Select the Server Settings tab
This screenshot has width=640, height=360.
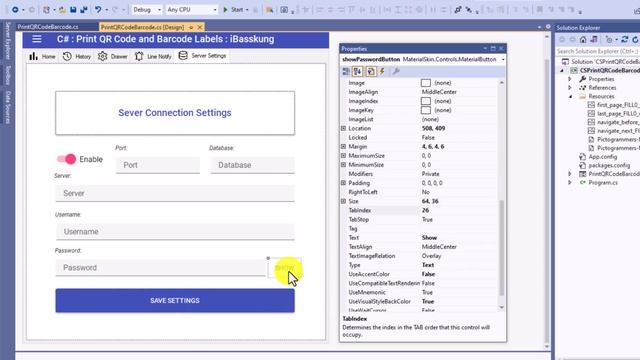(x=202, y=56)
